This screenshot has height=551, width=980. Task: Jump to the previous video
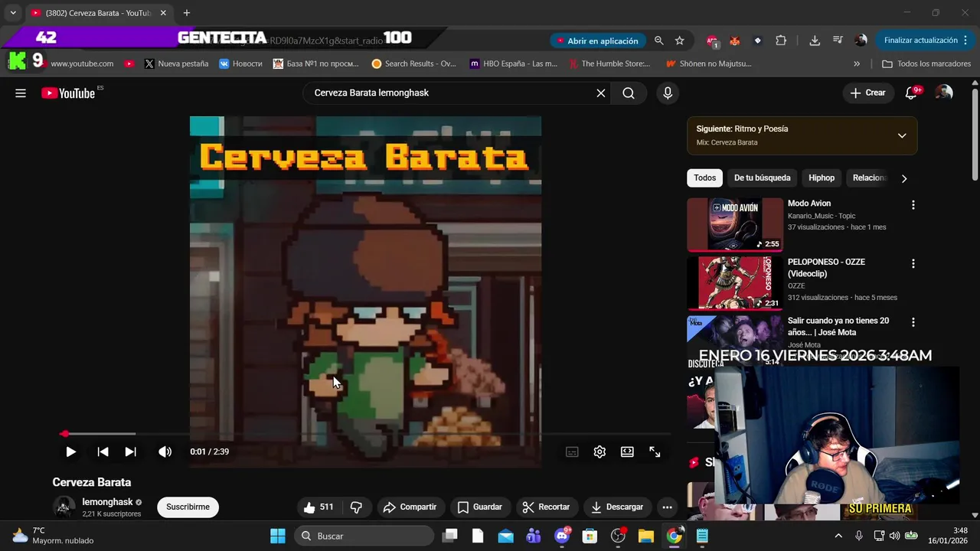103,452
